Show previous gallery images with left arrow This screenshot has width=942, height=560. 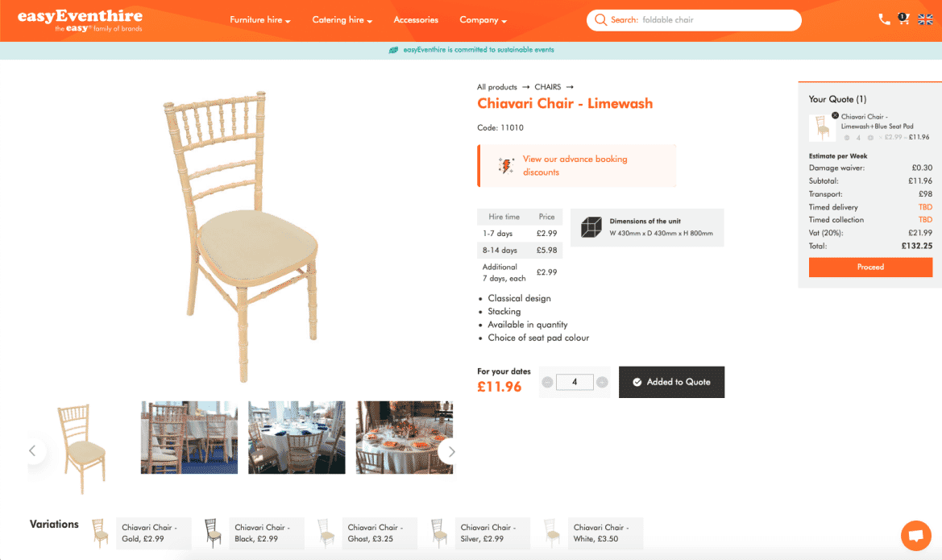pos(33,450)
